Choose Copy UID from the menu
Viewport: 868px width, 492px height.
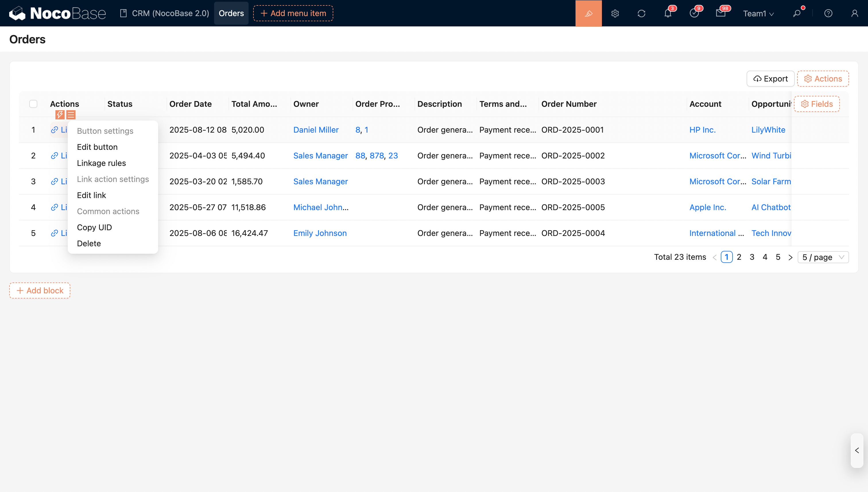click(x=94, y=227)
